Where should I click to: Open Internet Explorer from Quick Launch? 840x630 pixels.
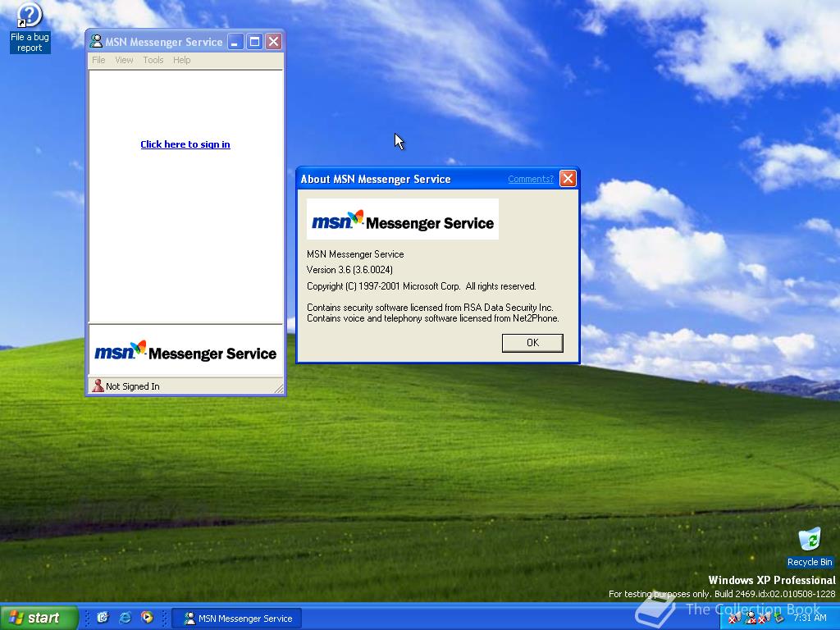click(125, 618)
